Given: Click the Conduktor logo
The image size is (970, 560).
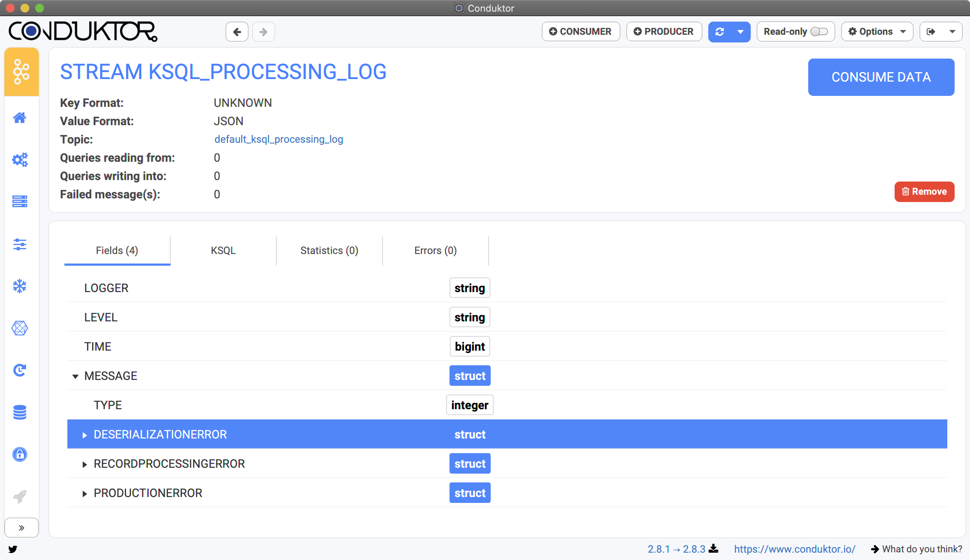Looking at the screenshot, I should [83, 31].
